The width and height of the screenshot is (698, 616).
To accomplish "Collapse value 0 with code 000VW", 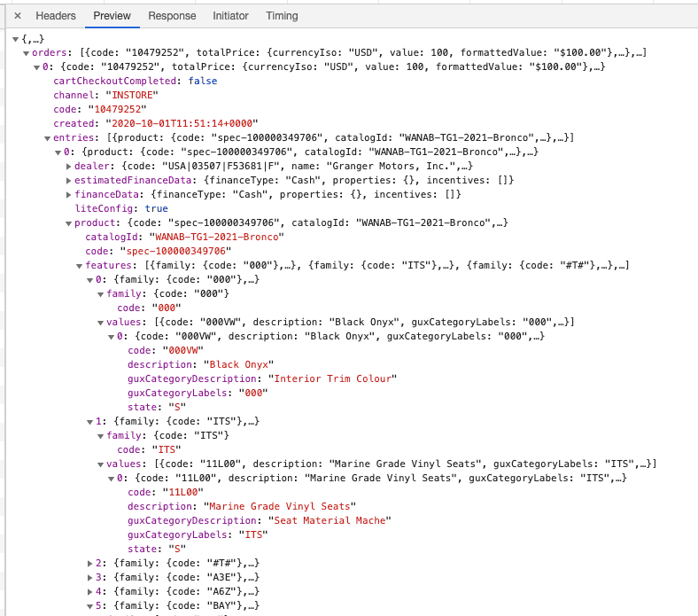I will pos(112,337).
